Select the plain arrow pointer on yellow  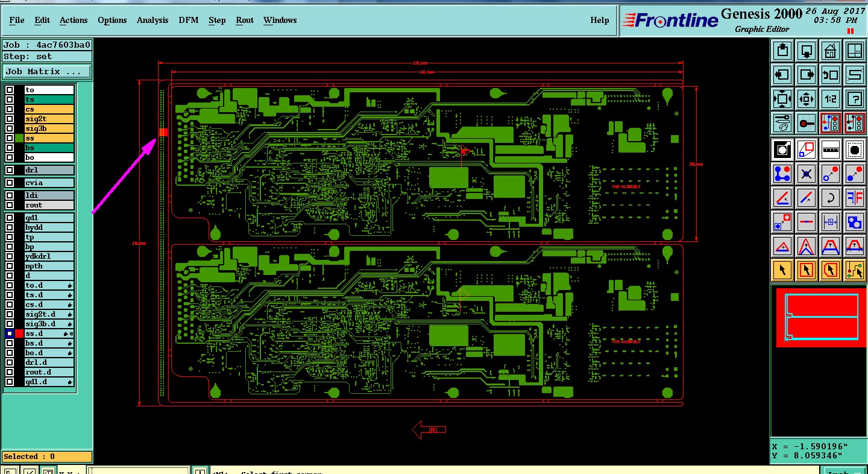coord(782,270)
